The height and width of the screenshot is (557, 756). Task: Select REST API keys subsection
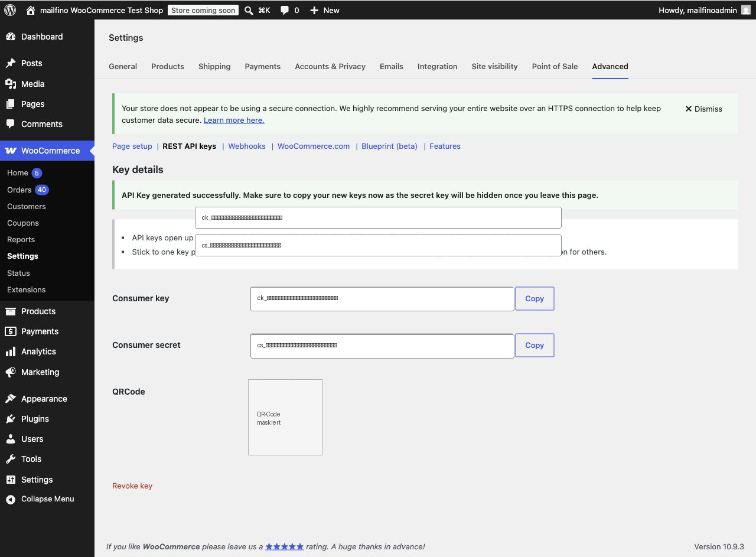point(190,146)
